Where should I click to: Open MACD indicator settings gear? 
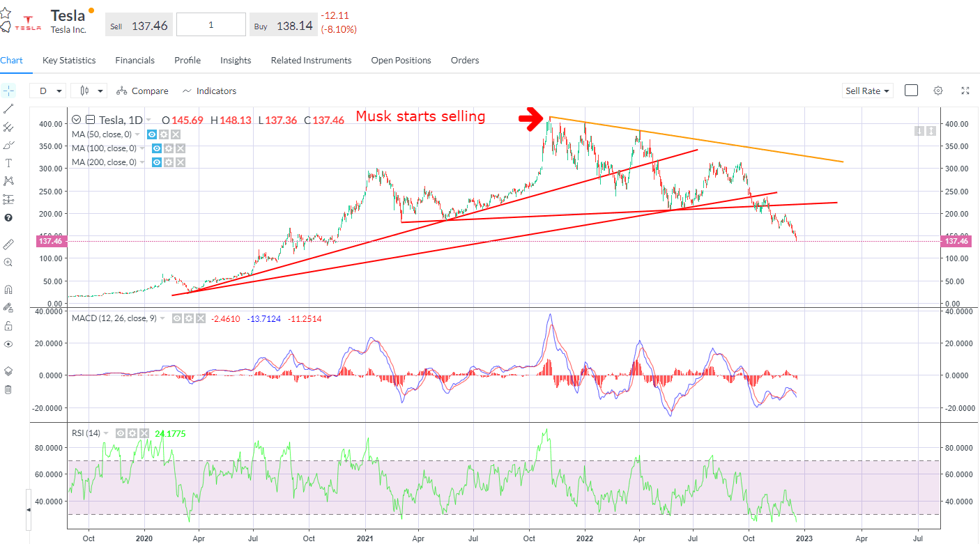[189, 318]
